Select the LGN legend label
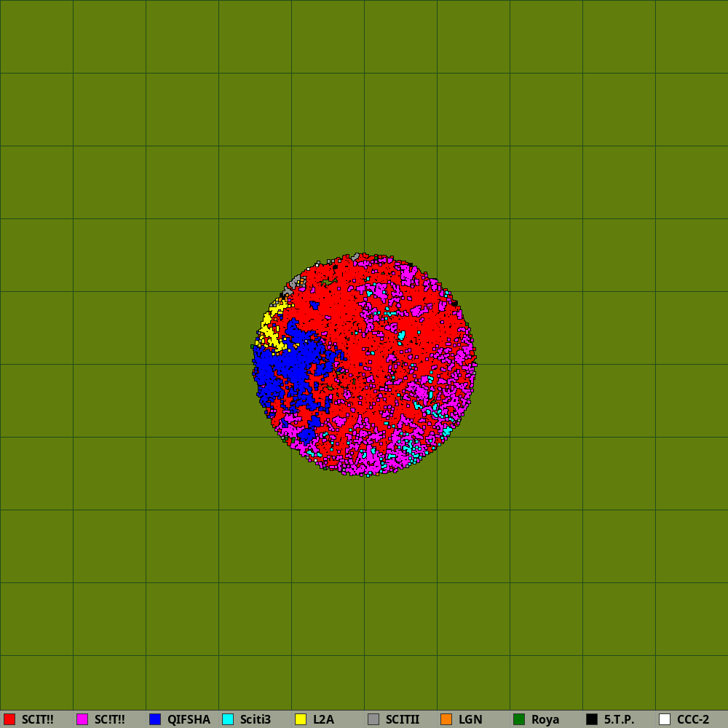This screenshot has width=728, height=728. [x=470, y=719]
